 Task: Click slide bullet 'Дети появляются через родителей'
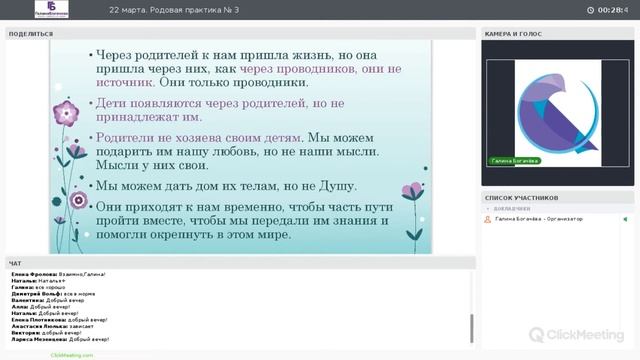point(220,110)
